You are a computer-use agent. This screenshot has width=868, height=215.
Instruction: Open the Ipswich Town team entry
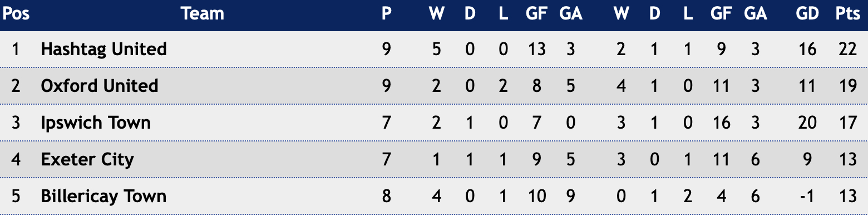(x=96, y=123)
